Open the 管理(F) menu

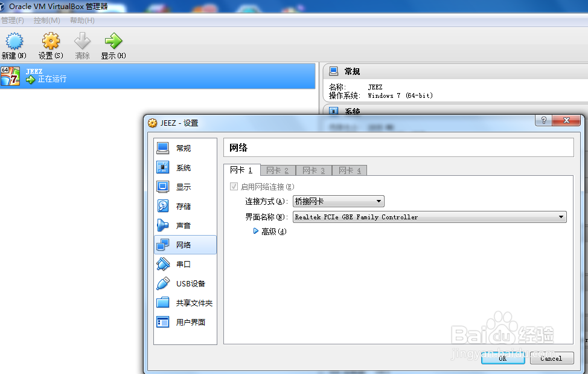click(12, 21)
